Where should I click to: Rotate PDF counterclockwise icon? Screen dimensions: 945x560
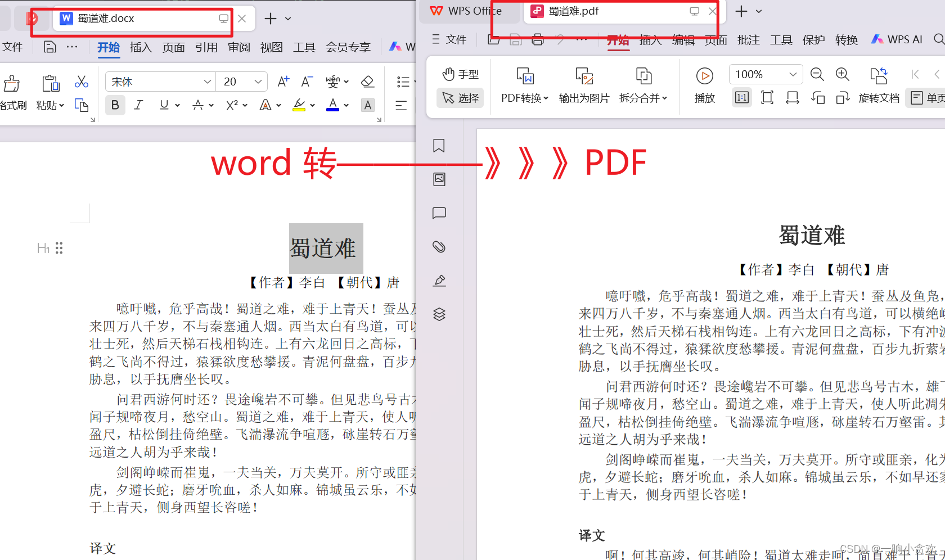[x=818, y=98]
